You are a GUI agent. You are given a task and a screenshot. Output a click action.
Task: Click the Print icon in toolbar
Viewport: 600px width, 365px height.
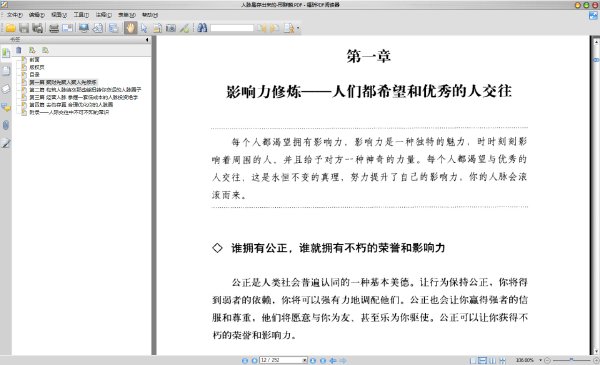[x=54, y=28]
